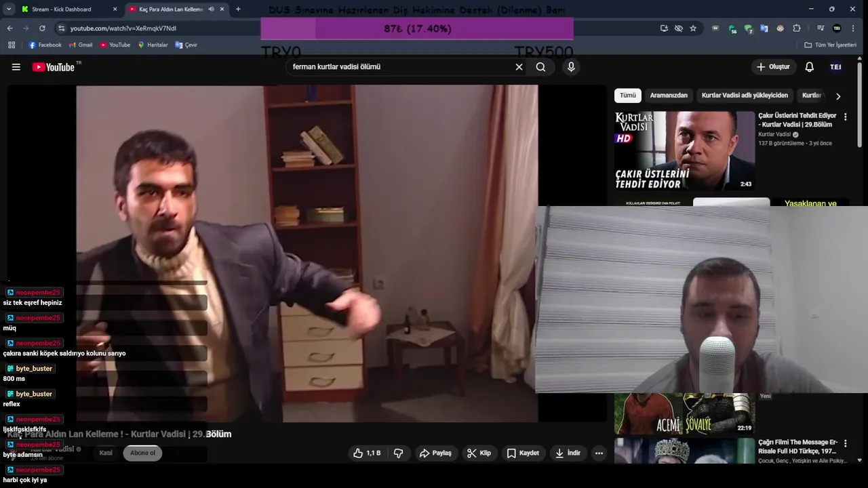Go back with the browser back arrow

point(9,28)
